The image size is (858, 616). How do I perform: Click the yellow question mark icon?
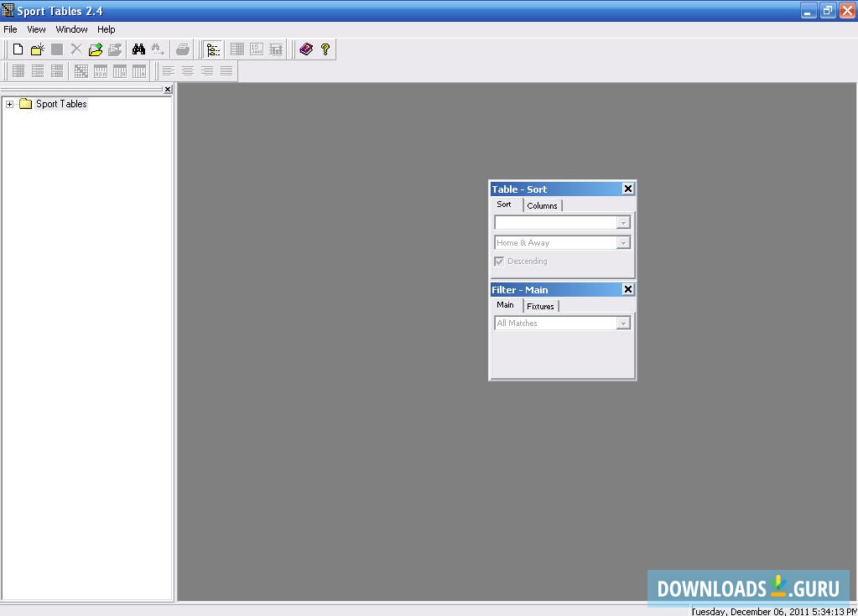point(325,49)
